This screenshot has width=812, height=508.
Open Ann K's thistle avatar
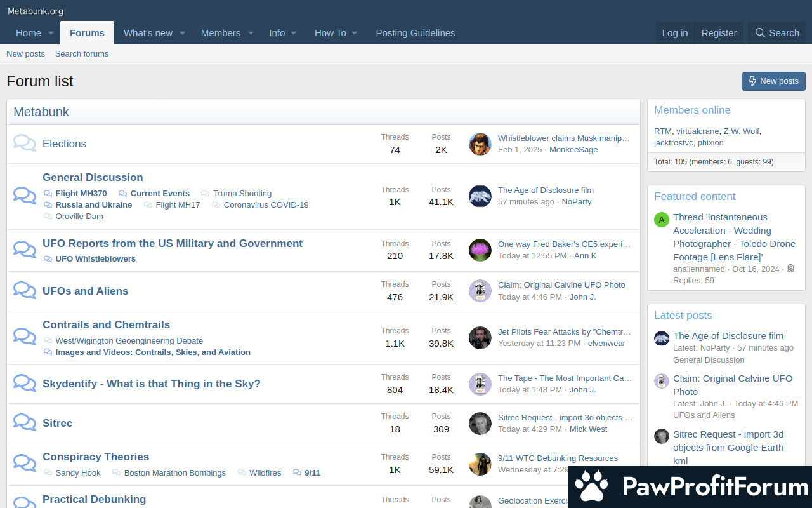[x=480, y=250]
